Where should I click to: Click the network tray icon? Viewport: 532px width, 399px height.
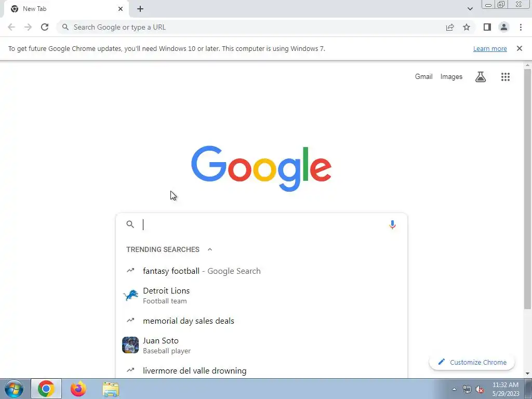point(467,390)
